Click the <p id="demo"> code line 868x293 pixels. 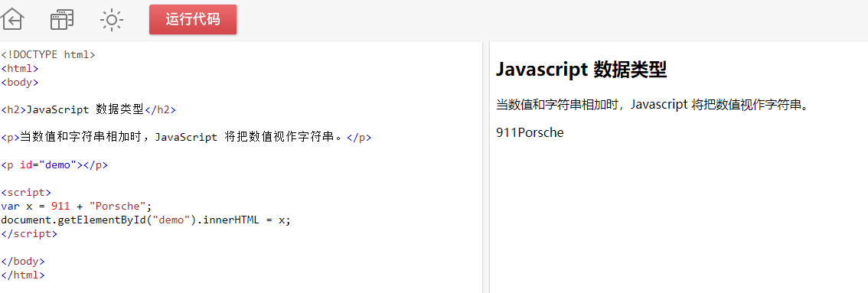(x=54, y=164)
